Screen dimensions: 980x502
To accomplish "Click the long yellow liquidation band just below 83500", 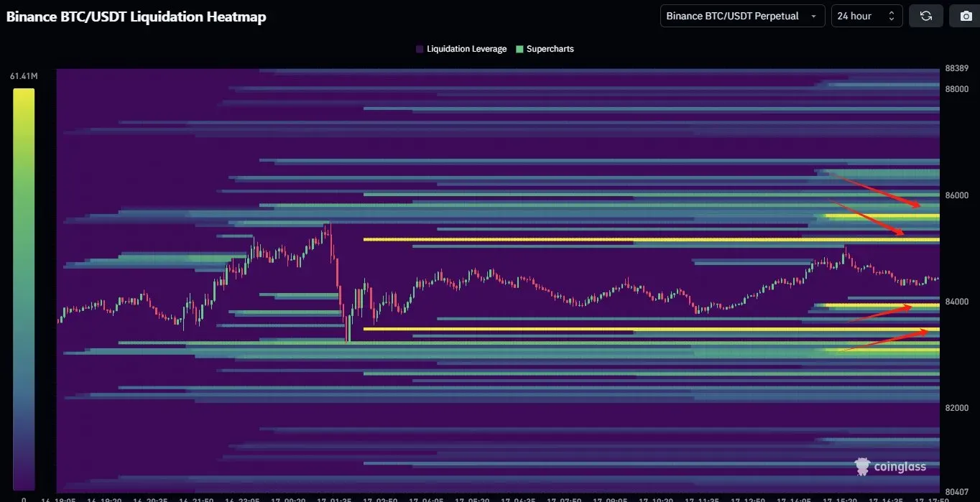I will point(575,329).
